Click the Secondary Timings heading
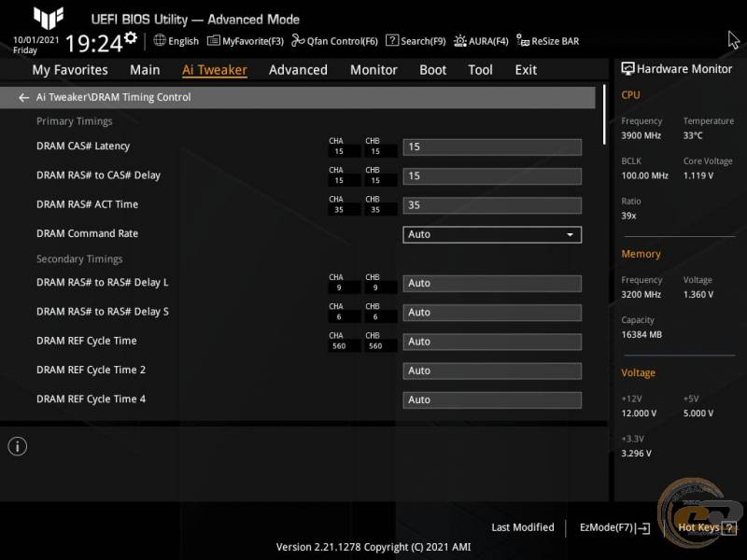The height and width of the screenshot is (560, 747). coord(79,259)
